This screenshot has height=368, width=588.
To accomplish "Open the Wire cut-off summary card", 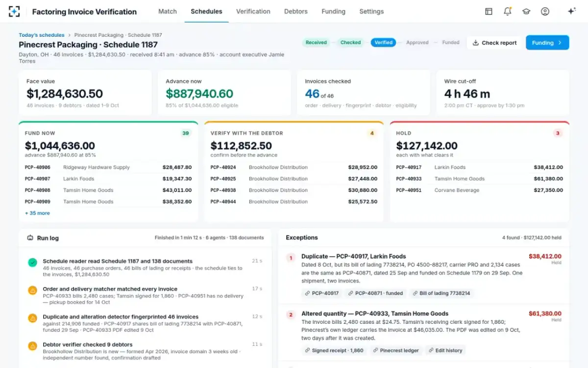I will (503, 93).
